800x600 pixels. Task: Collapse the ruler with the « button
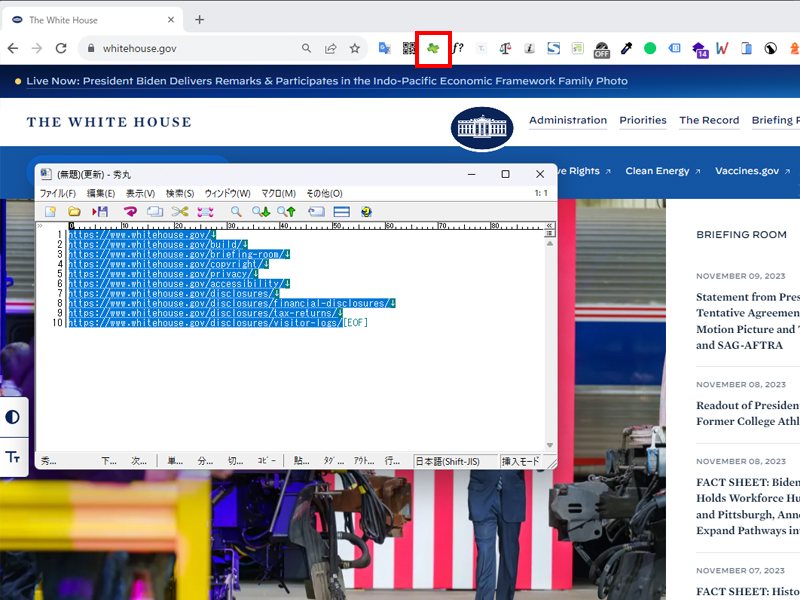pyautogui.click(x=549, y=225)
